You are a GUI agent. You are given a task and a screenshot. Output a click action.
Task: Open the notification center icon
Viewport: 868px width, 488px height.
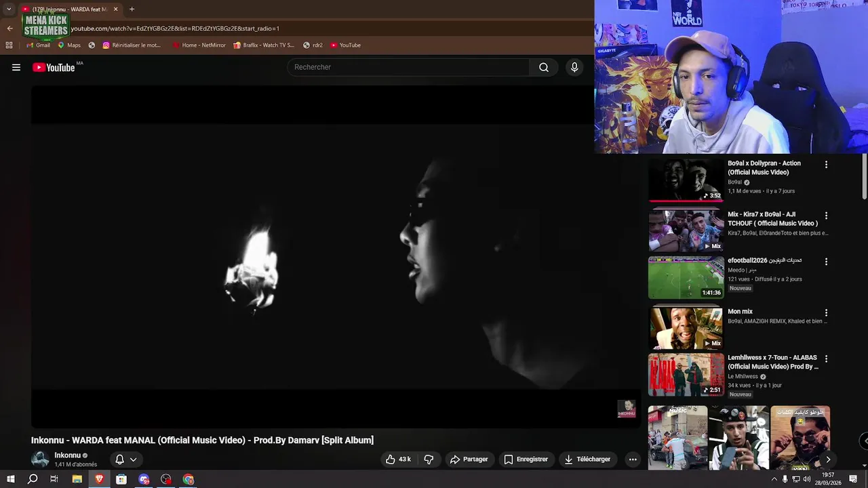point(854,479)
